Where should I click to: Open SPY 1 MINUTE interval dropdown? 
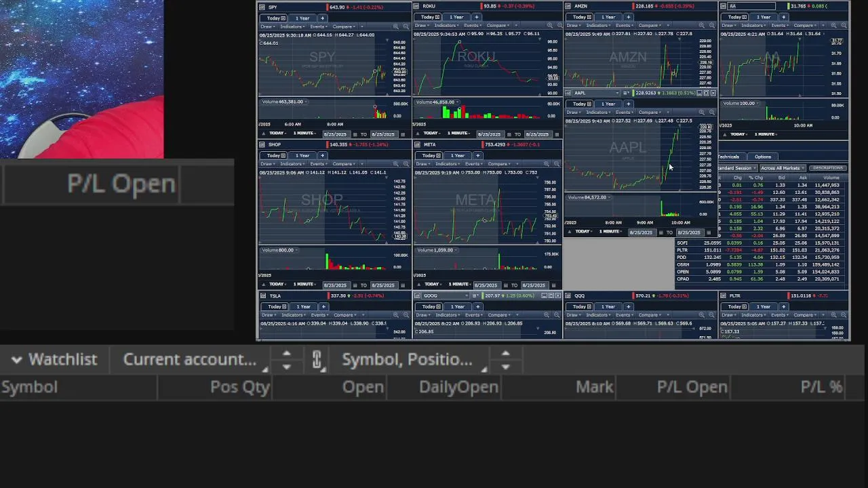coord(304,134)
